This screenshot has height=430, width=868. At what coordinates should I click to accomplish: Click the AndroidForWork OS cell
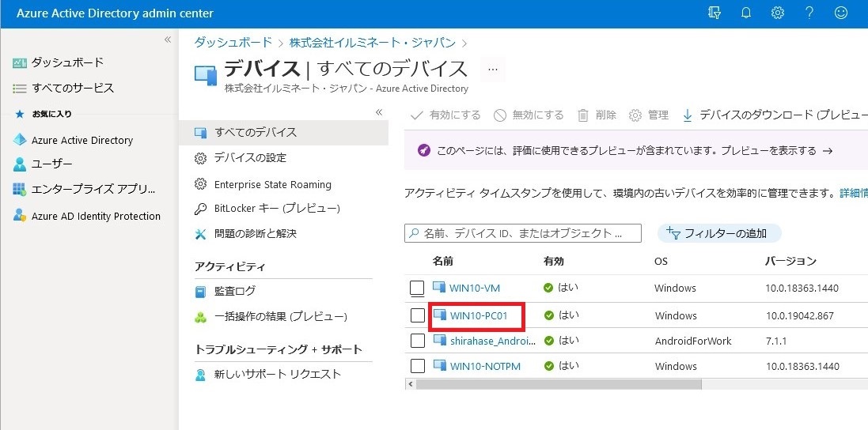pyautogui.click(x=693, y=341)
